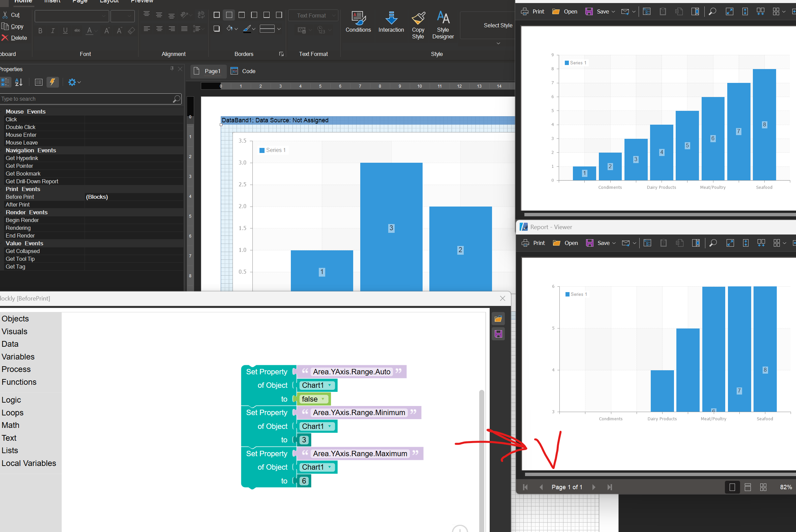
Task: Click the Shrink Font icon
Action: [x=119, y=31]
